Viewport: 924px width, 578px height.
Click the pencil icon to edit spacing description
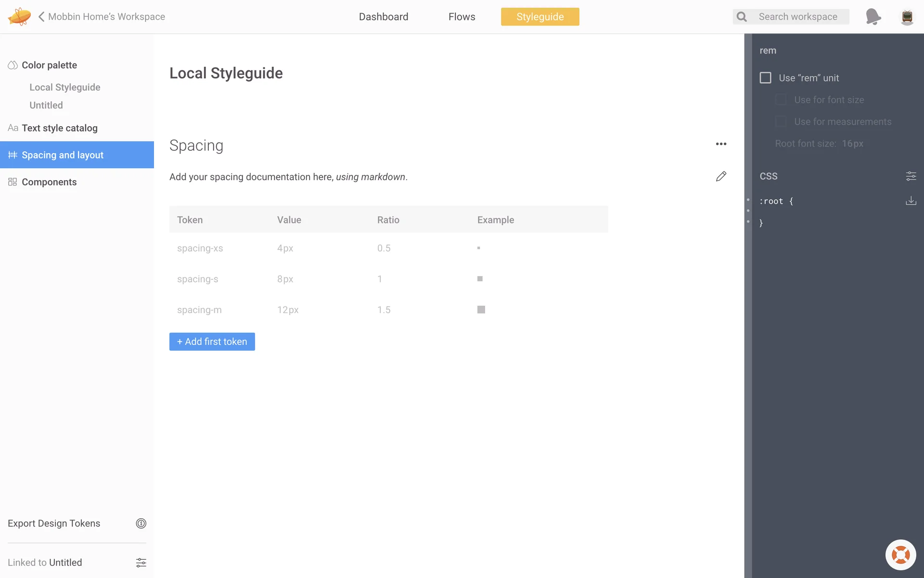[x=720, y=176]
